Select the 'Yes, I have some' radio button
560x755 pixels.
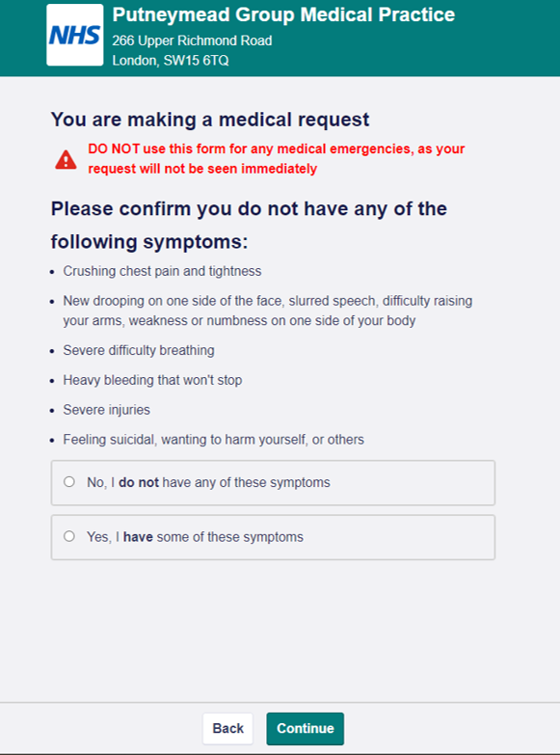[69, 536]
